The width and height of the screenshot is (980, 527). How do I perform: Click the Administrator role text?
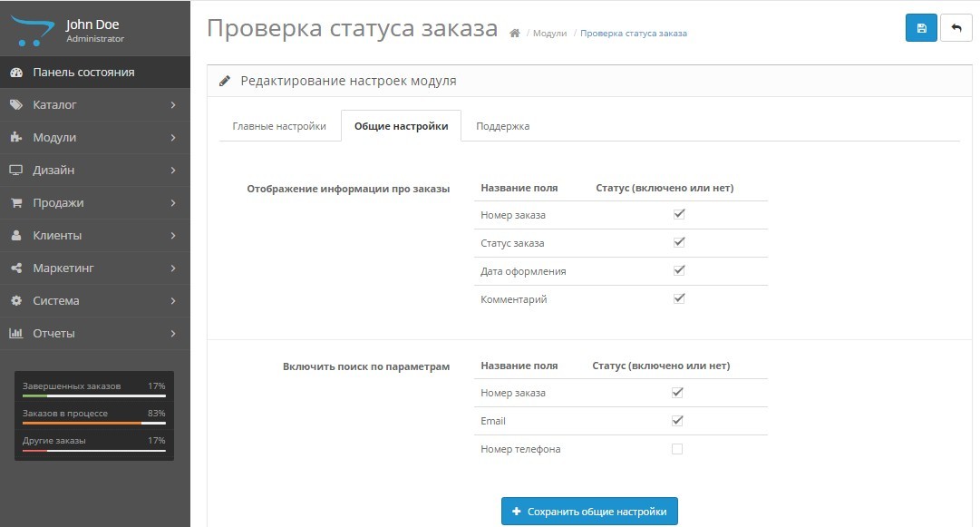tap(95, 39)
